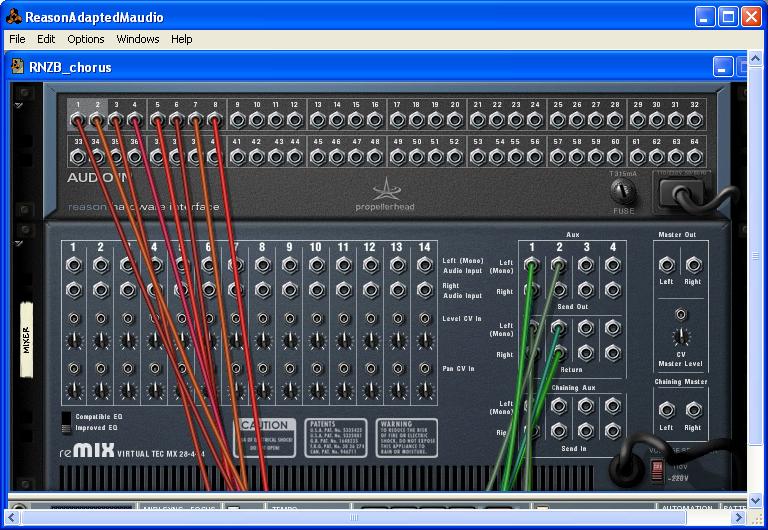Click Chaining Master Left jack

pos(667,410)
